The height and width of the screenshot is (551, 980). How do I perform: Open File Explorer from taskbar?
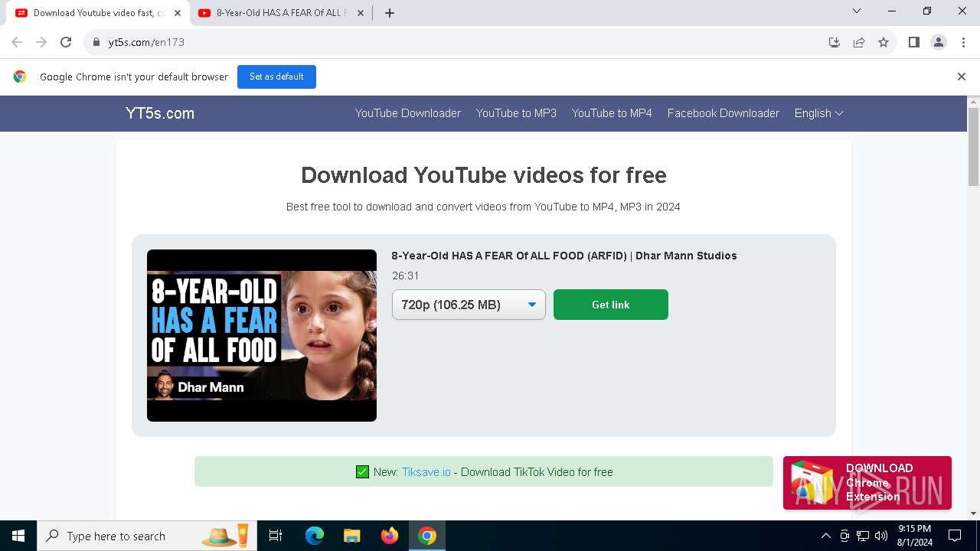[x=352, y=536]
